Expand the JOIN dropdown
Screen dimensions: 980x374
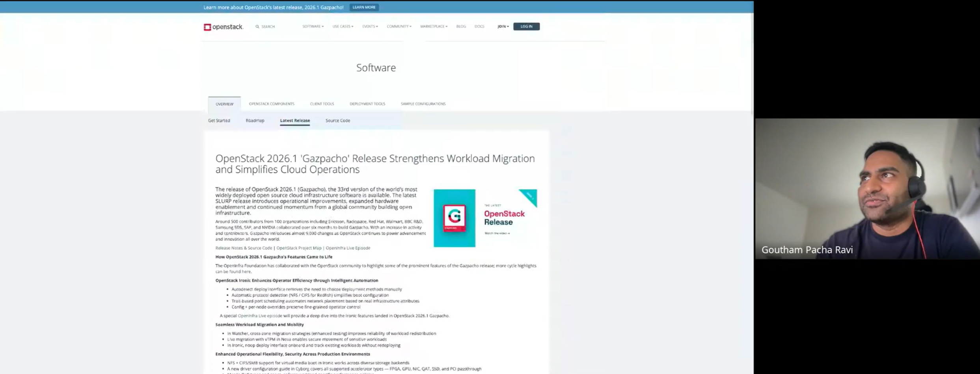pos(503,26)
